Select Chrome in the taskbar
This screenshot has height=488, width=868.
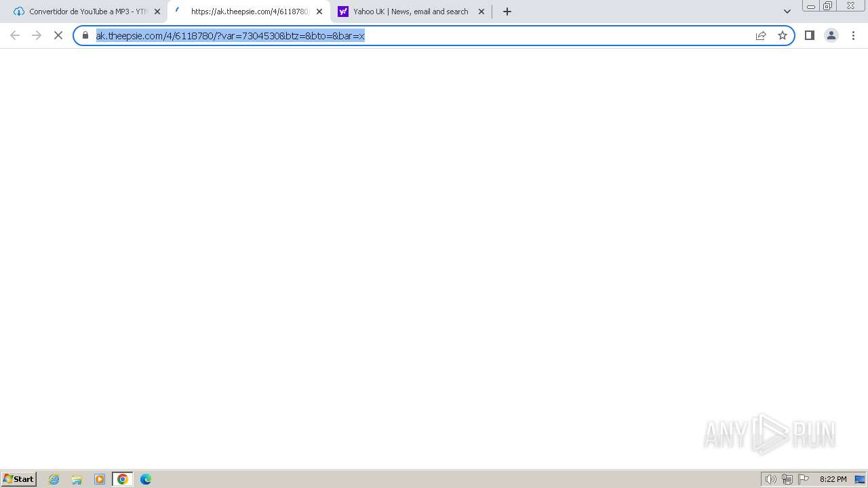(x=123, y=479)
